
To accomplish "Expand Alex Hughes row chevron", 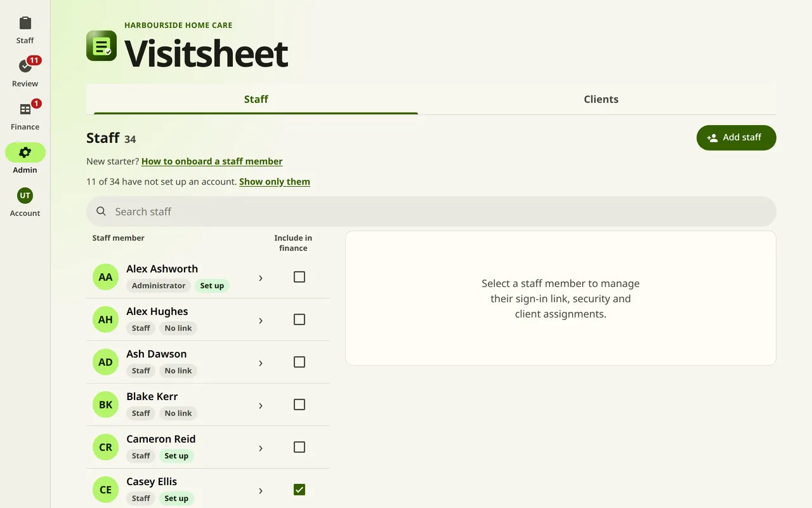I will [x=260, y=321].
